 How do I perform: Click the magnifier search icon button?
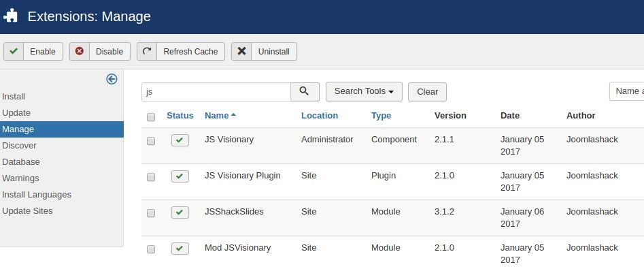305,92
